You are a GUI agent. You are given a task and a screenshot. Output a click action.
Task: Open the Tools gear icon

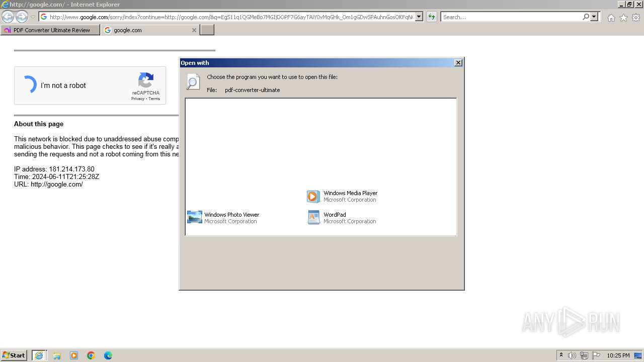point(636,18)
